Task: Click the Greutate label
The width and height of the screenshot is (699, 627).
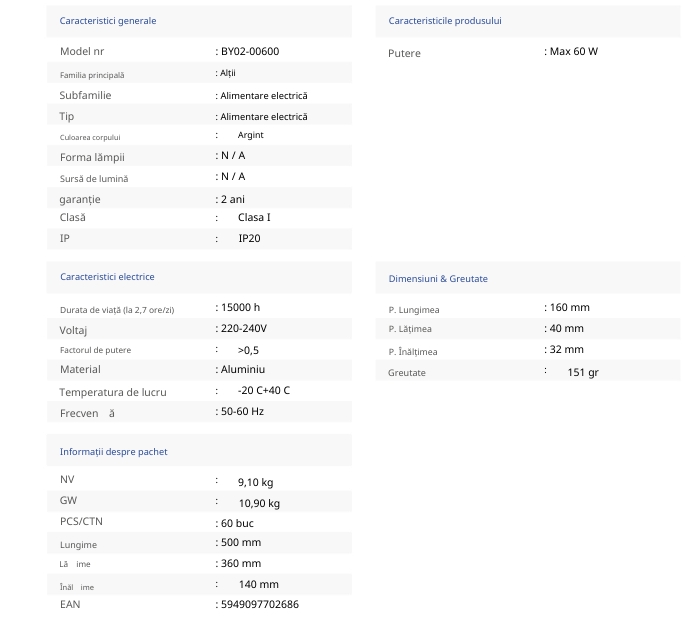Action: 407,373
